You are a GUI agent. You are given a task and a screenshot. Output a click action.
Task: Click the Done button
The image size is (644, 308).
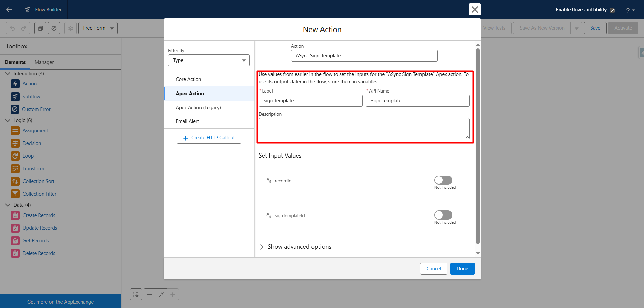pos(462,269)
